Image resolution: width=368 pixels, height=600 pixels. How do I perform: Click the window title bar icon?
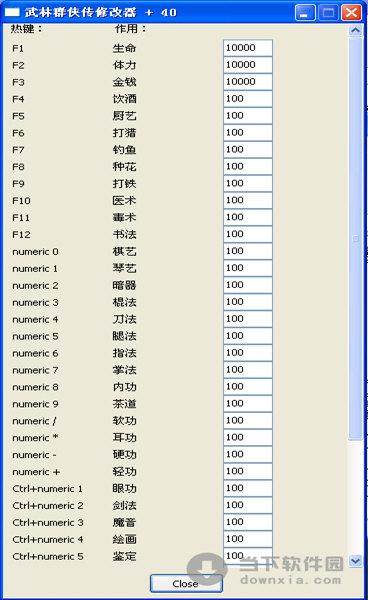(12, 12)
